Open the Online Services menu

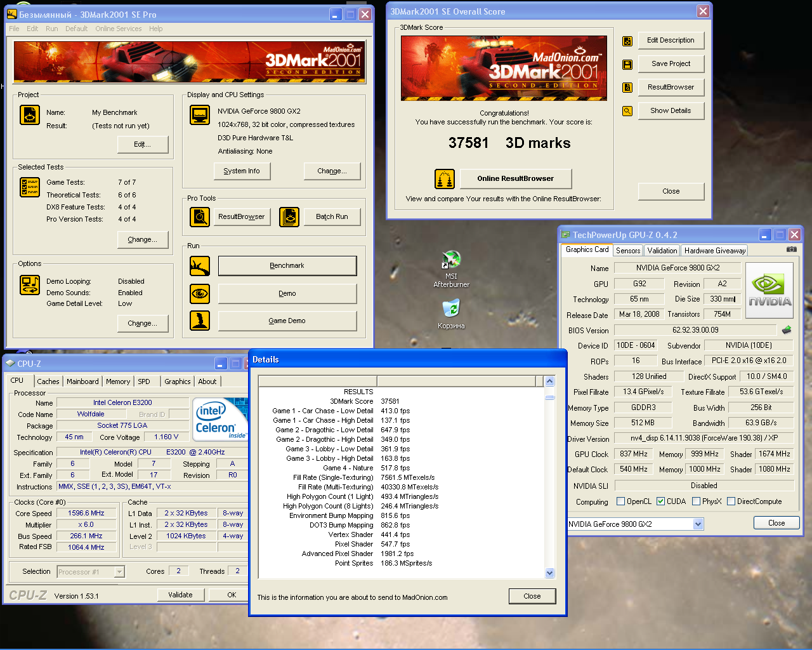coord(119,29)
